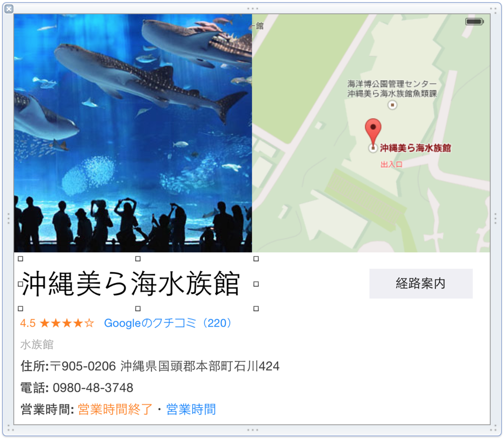Close the view with the X button

(9, 9)
